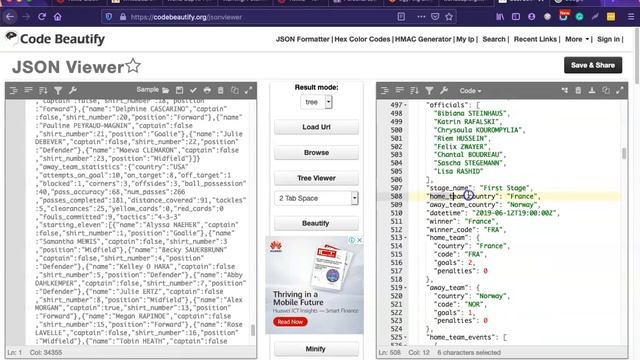
Task: Open 2 Tab Space dropdown
Action: click(x=316, y=198)
